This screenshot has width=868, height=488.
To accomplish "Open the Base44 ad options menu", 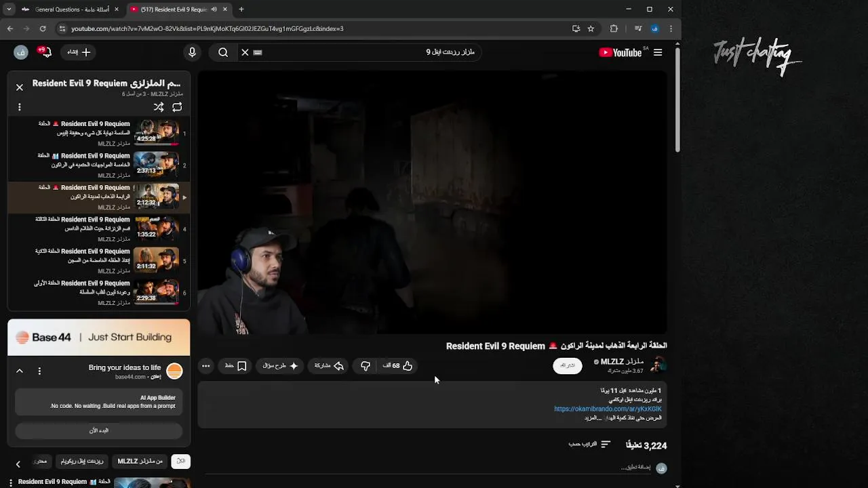I will 39,371.
